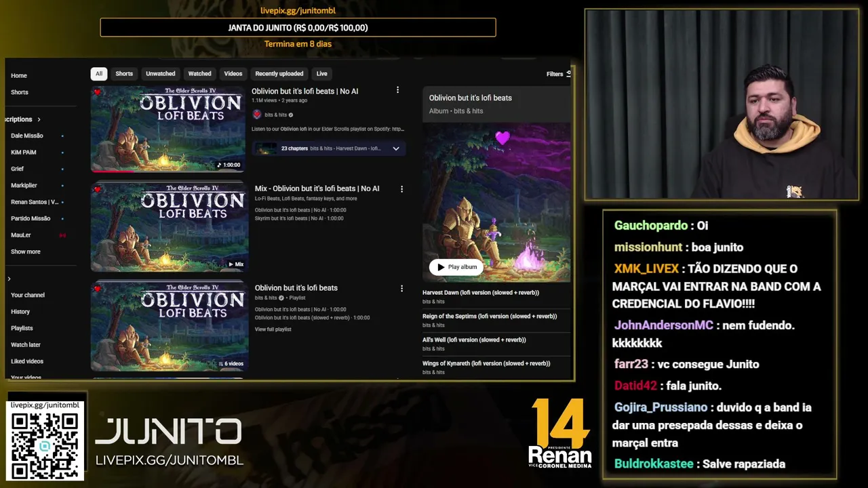Viewport: 868px width, 488px height.
Task: Click the red heart badge on the playlist thumbnail
Action: 98,289
